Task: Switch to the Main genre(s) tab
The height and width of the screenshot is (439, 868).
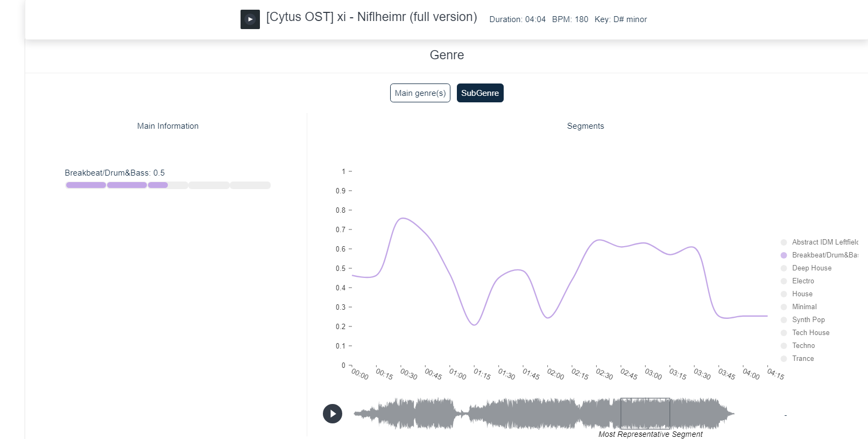Action: coord(420,93)
